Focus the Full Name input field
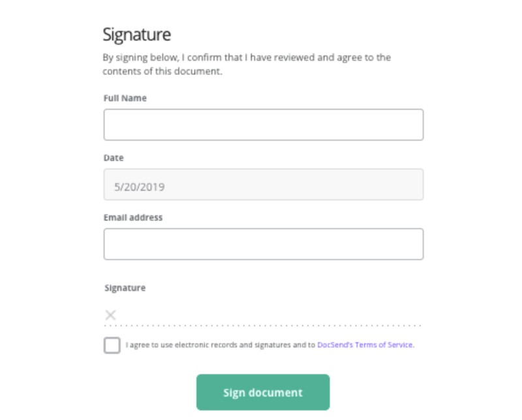 pyautogui.click(x=264, y=125)
